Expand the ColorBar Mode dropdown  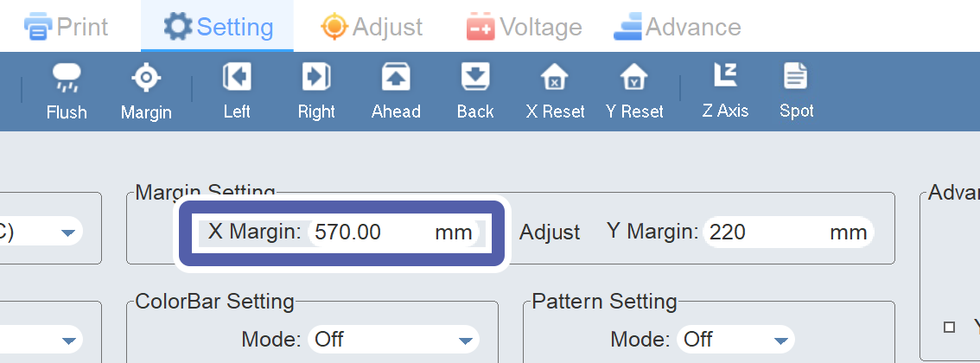point(467,339)
